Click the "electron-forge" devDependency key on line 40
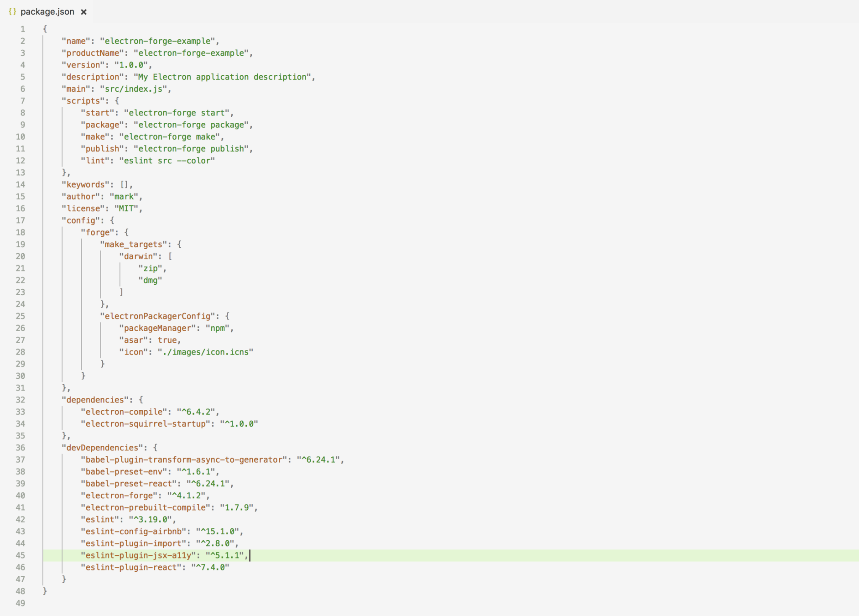The height and width of the screenshot is (616, 859). (x=119, y=496)
